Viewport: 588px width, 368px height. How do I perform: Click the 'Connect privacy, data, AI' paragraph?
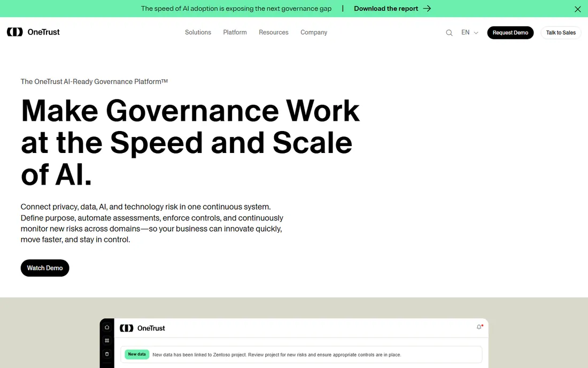pos(152,223)
